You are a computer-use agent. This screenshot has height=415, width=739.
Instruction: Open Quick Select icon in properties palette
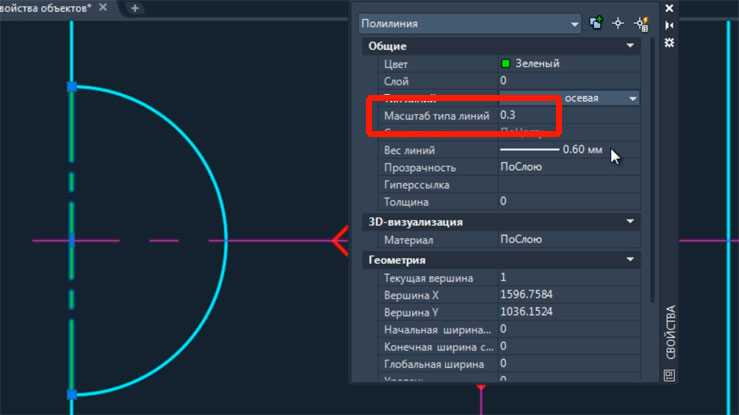pos(641,22)
